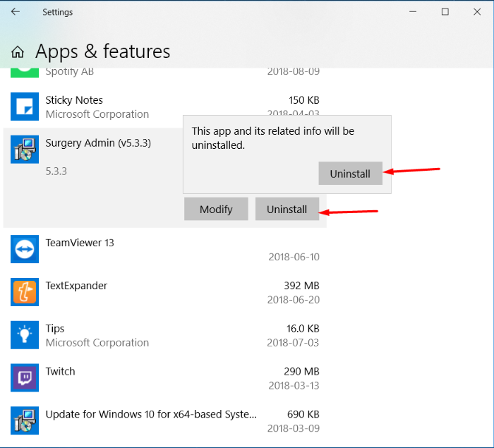Screen dimensions: 494x448
Task: Click the version number 5.3.3 text
Action: pos(56,171)
